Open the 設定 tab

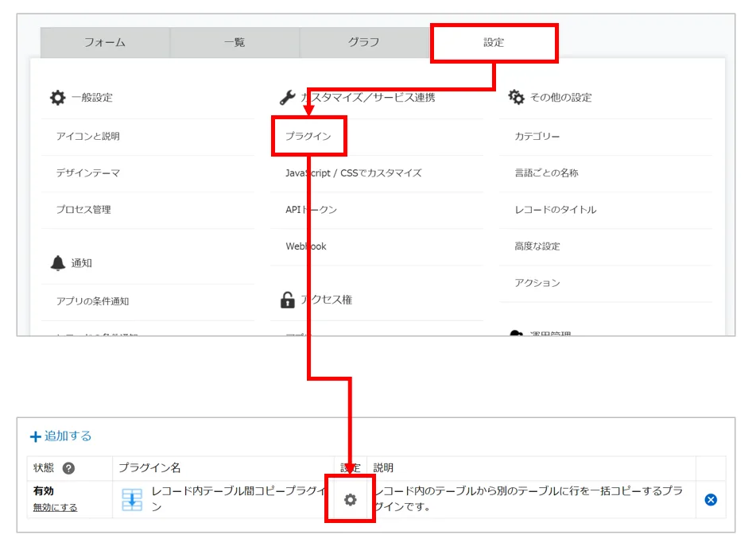click(x=494, y=42)
